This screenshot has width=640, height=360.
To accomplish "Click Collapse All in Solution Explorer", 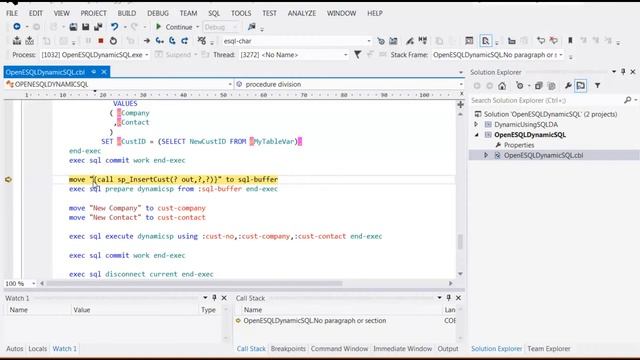I will 538,86.
